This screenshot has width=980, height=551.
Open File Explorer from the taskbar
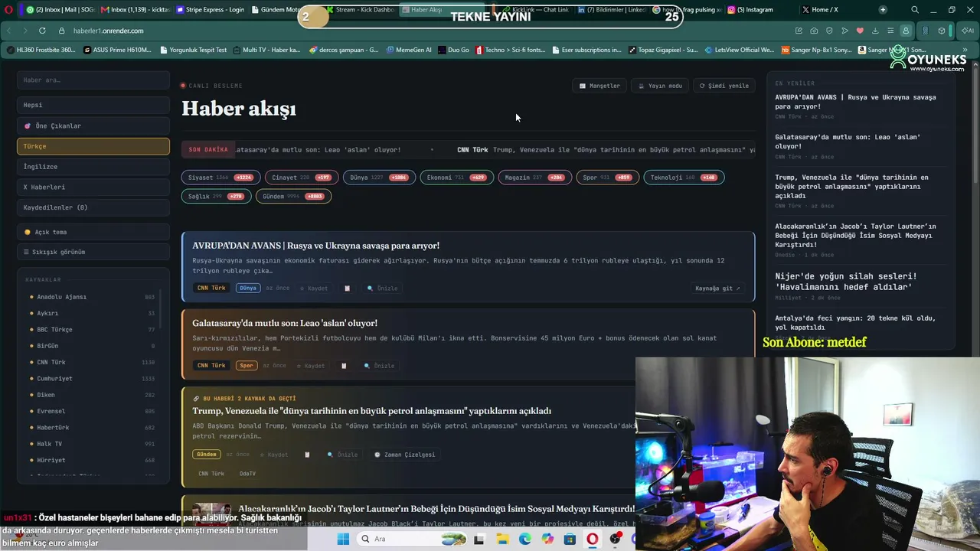(502, 540)
